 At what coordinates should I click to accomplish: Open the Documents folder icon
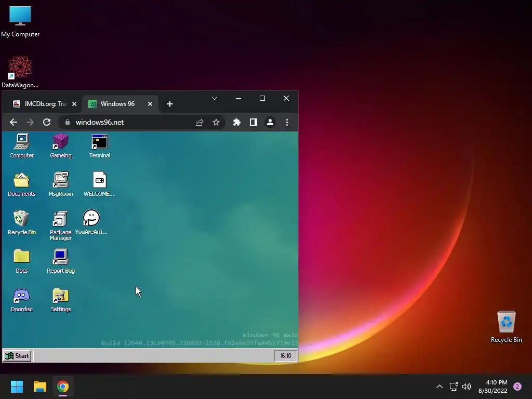click(22, 184)
